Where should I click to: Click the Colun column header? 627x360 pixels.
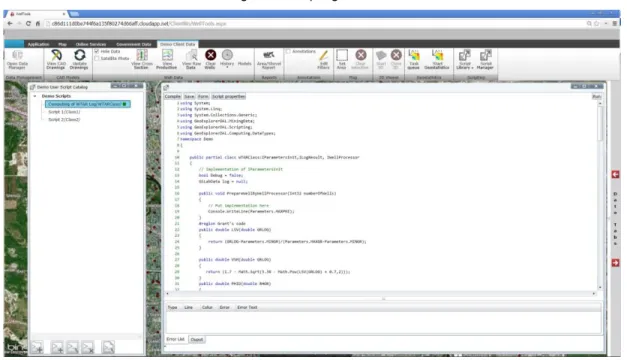207,307
